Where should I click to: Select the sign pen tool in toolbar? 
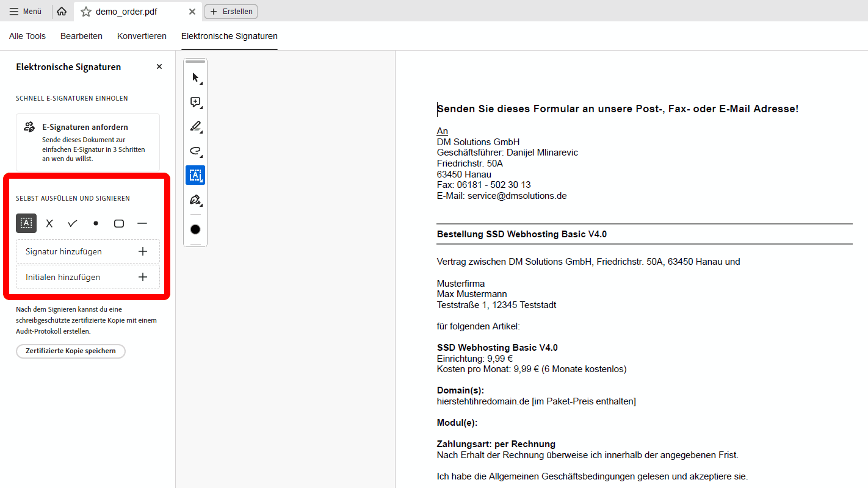pyautogui.click(x=195, y=199)
